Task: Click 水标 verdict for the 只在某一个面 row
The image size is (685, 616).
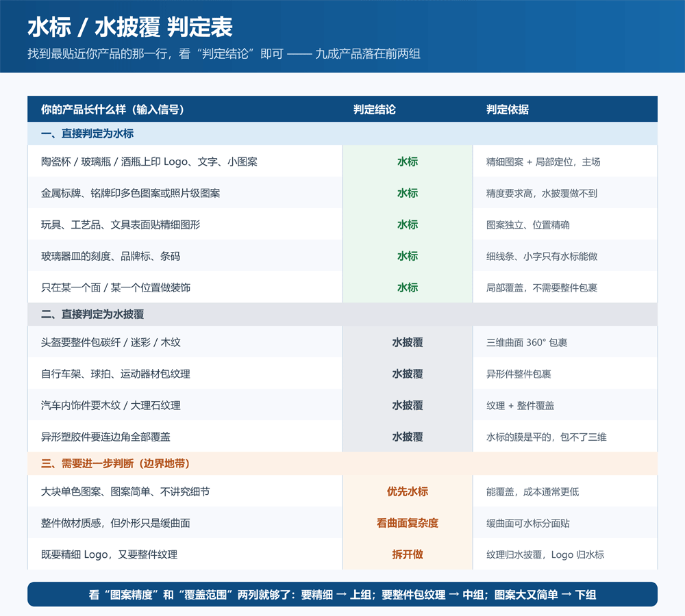Action: (408, 287)
